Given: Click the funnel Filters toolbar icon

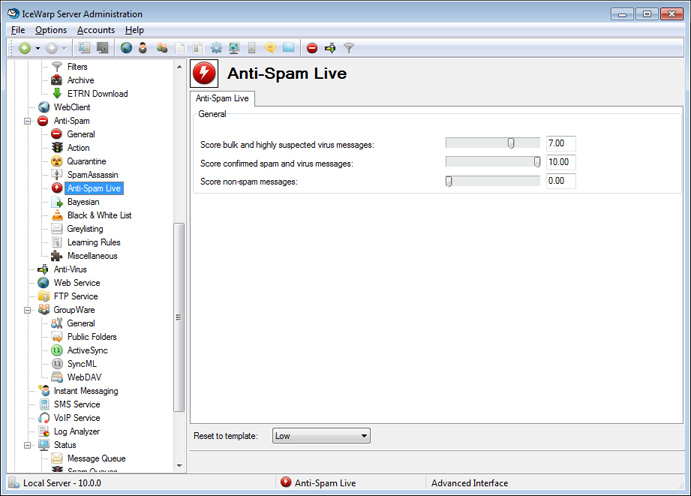Looking at the screenshot, I should tap(349, 48).
